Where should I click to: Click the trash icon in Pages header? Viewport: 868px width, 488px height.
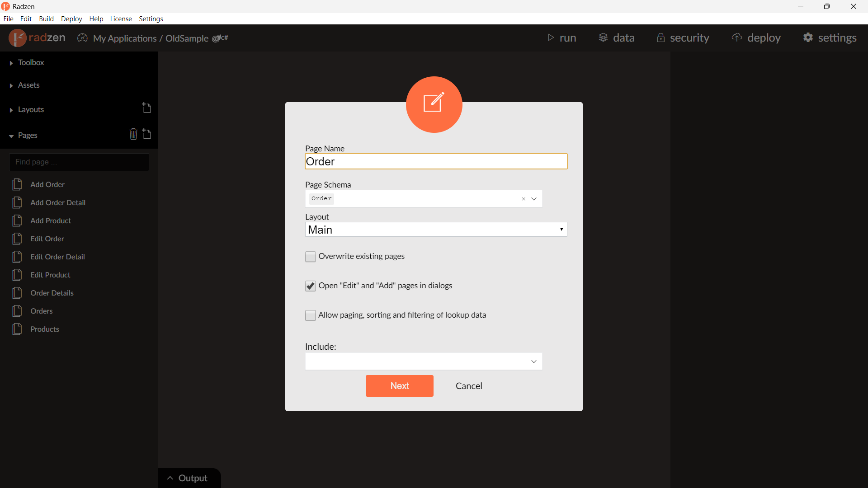133,134
